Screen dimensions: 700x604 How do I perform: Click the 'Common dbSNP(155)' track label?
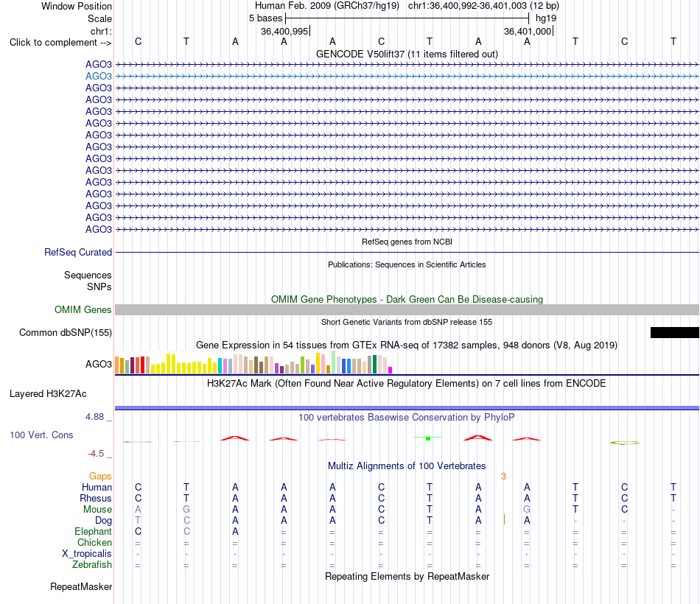[65, 333]
